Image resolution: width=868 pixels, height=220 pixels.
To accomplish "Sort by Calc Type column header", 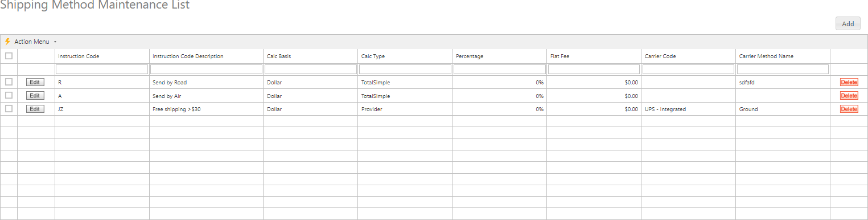I will tap(373, 56).
